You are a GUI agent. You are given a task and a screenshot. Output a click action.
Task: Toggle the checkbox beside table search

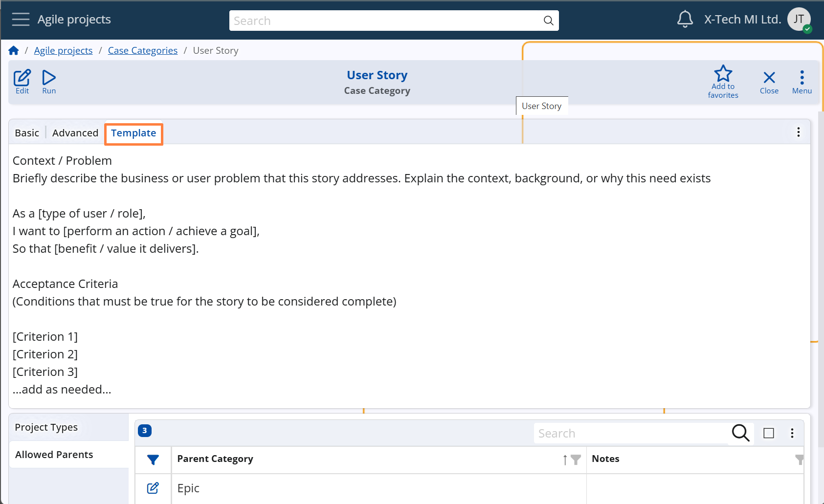769,433
